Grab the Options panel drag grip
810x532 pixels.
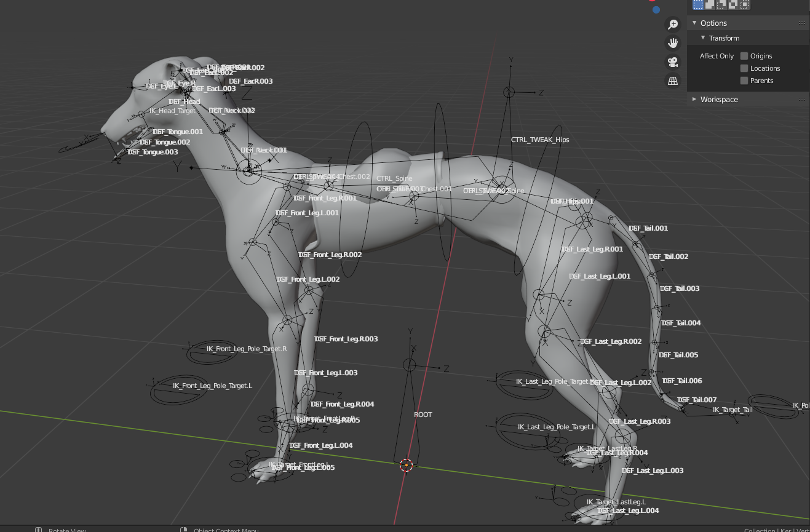802,23
